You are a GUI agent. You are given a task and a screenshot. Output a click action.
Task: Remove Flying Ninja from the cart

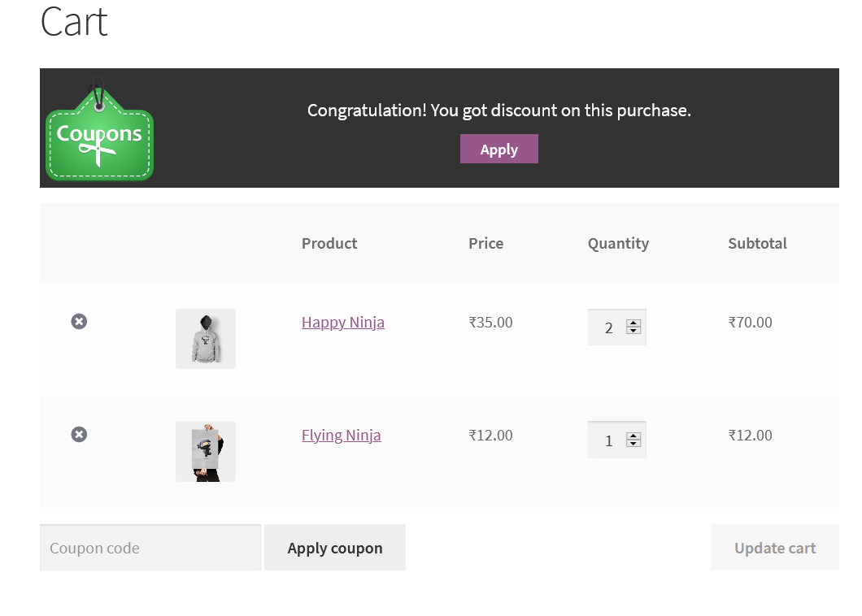(79, 434)
